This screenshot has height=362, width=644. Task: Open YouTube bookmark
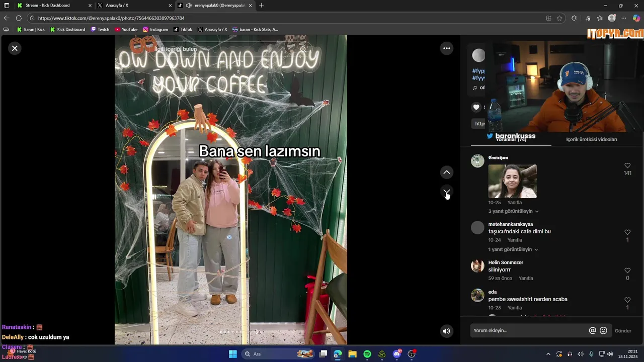pyautogui.click(x=126, y=29)
